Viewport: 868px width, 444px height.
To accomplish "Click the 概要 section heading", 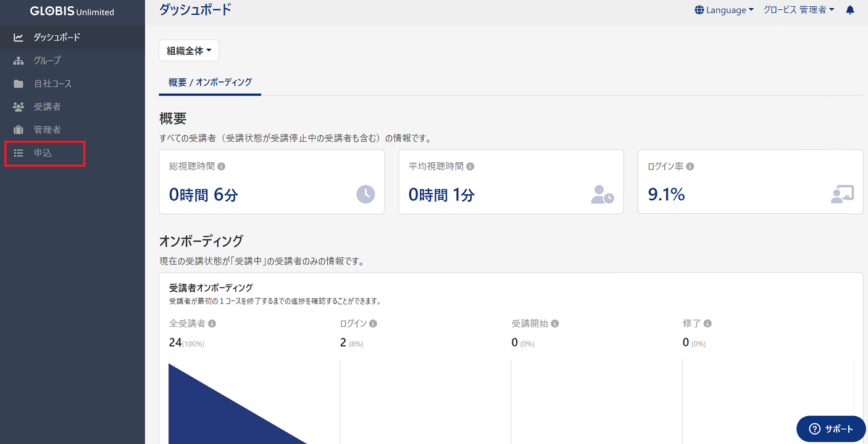I will click(173, 118).
